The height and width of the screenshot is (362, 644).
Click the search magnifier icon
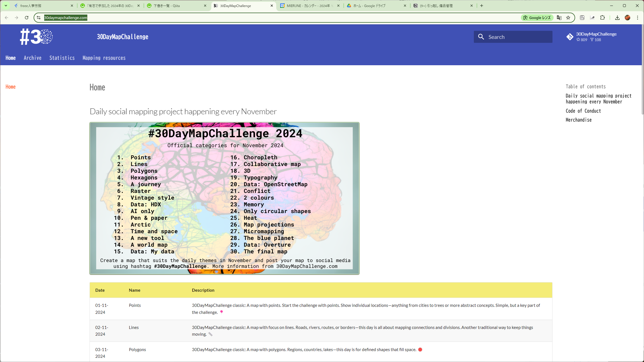[x=481, y=37]
